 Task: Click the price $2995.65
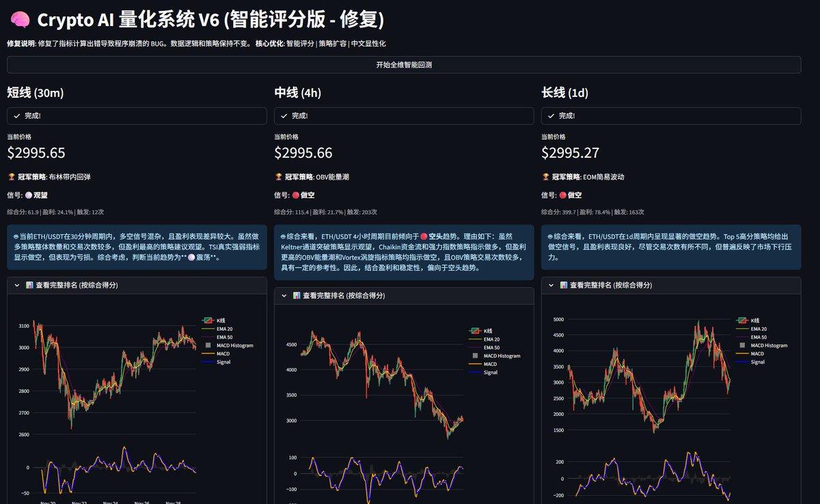point(36,153)
